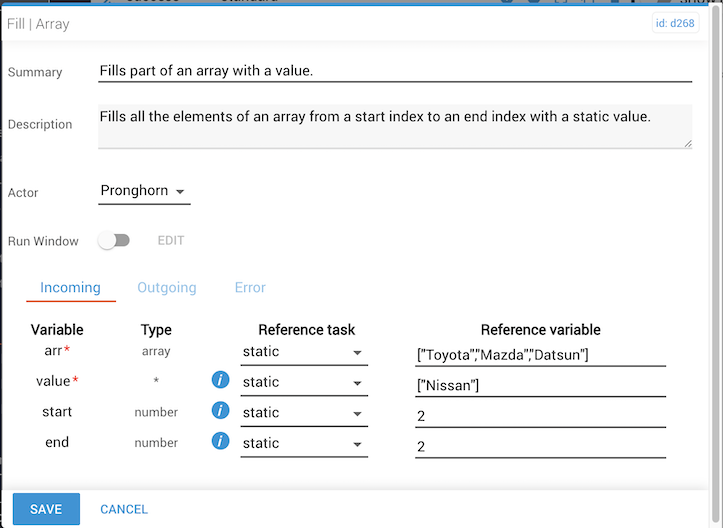Click the Run Window EDIT button

(171, 241)
